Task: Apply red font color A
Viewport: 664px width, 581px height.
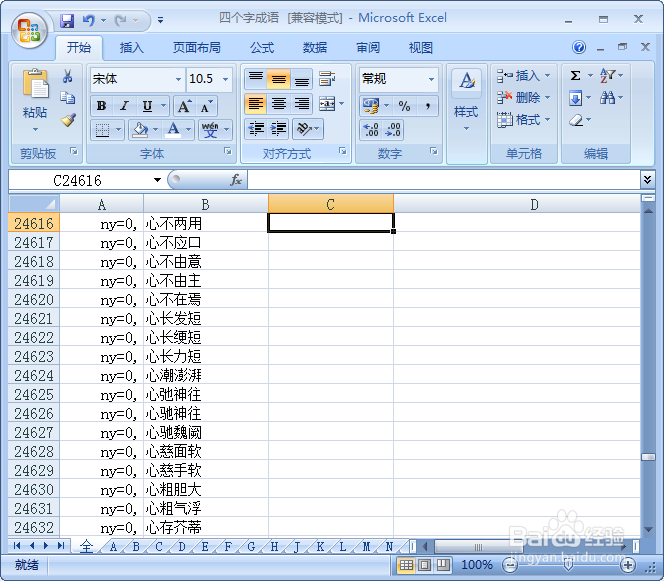Action: pos(174,130)
